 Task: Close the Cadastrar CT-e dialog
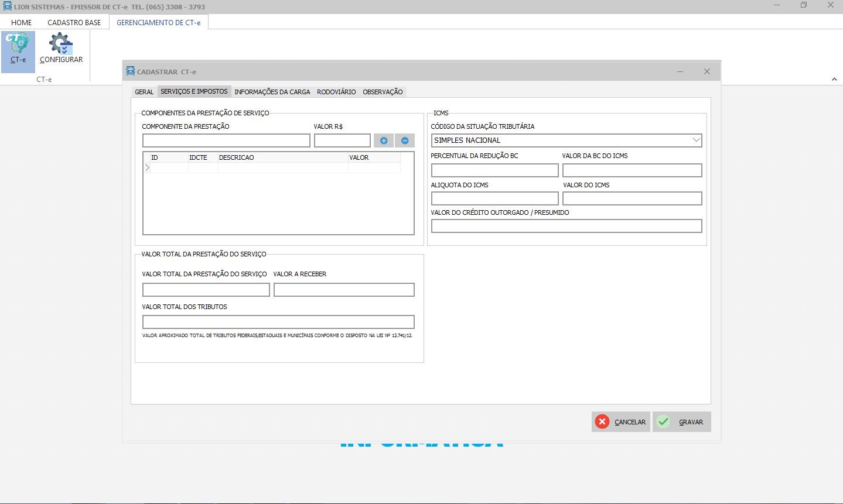[707, 71]
